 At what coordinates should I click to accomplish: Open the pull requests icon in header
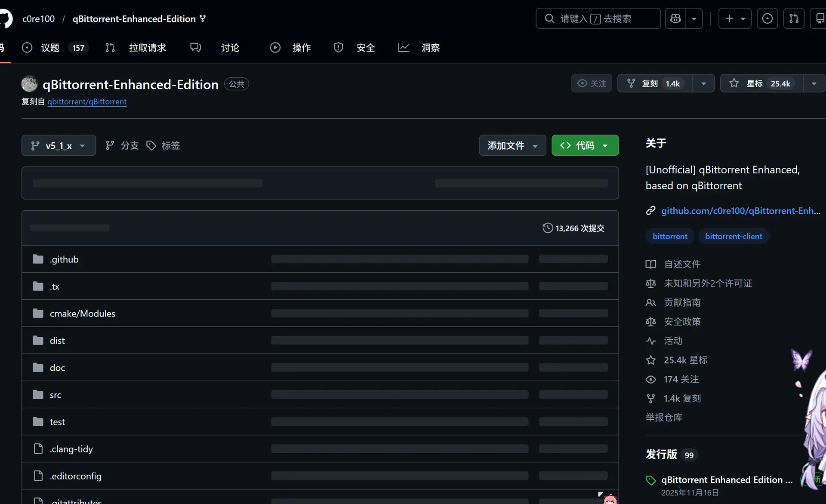[794, 18]
